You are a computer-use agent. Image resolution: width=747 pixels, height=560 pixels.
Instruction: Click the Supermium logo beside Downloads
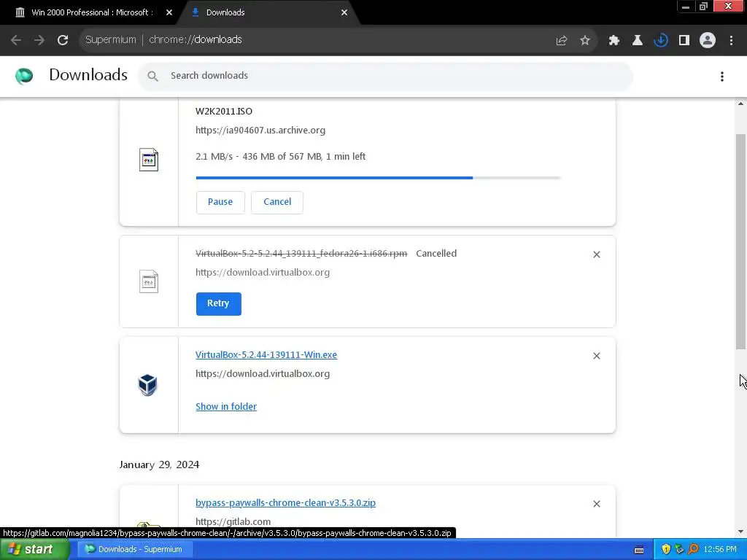click(x=24, y=76)
